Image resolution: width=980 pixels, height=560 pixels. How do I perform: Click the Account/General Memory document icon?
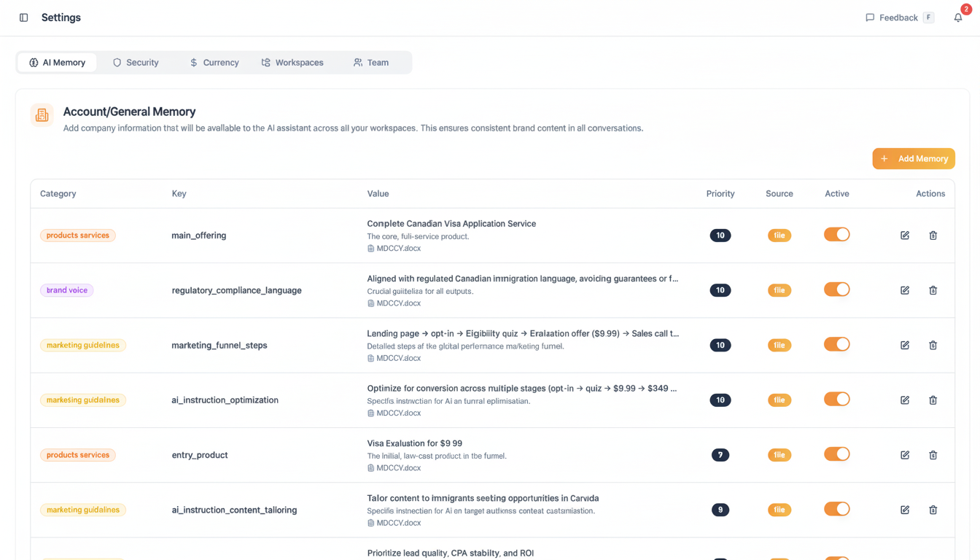(42, 115)
